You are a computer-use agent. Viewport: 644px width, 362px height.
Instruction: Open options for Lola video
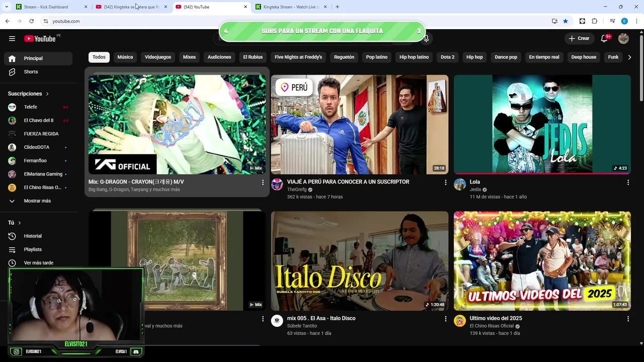coord(628,183)
